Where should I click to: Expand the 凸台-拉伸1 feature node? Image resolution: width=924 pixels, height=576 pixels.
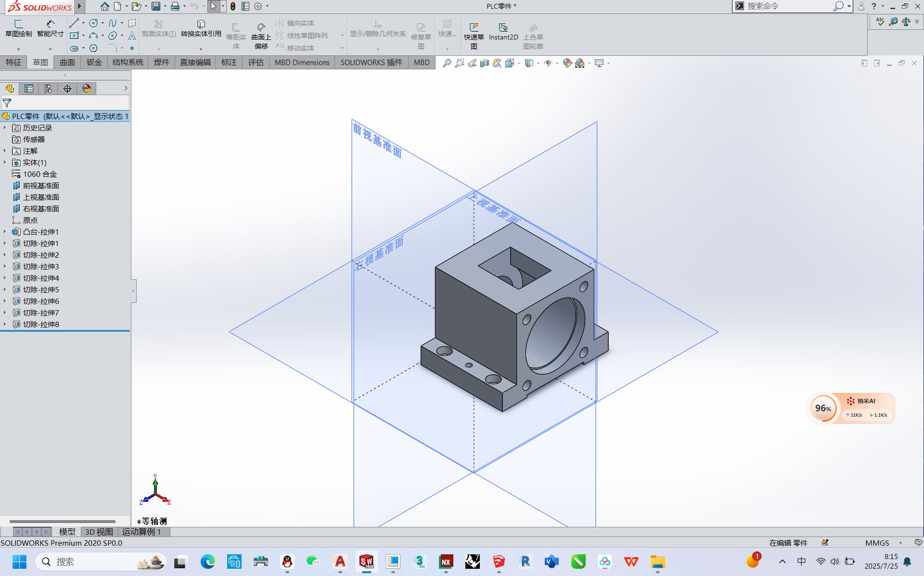pyautogui.click(x=5, y=232)
